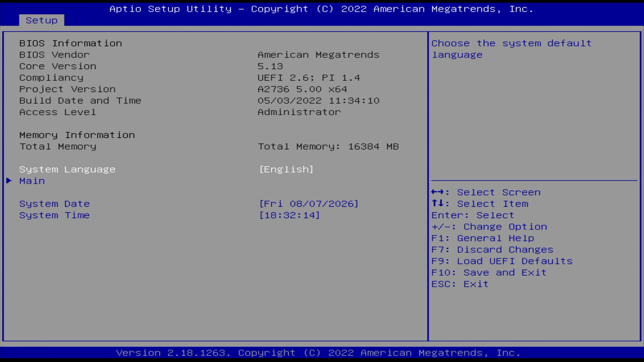Click the A2736 5.00 x64 value
The height and width of the screenshot is (362, 644).
coord(303,89)
